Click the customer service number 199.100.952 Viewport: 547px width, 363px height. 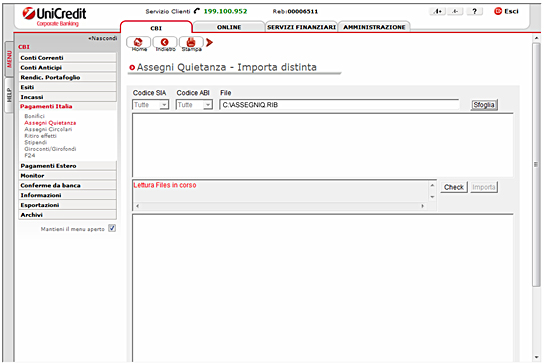225,11
